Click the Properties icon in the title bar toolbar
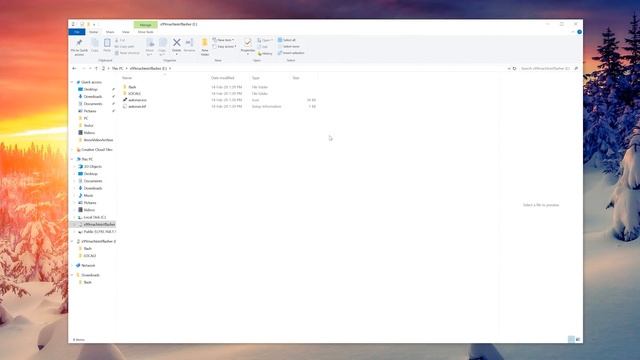The image size is (640, 360). 82,24
